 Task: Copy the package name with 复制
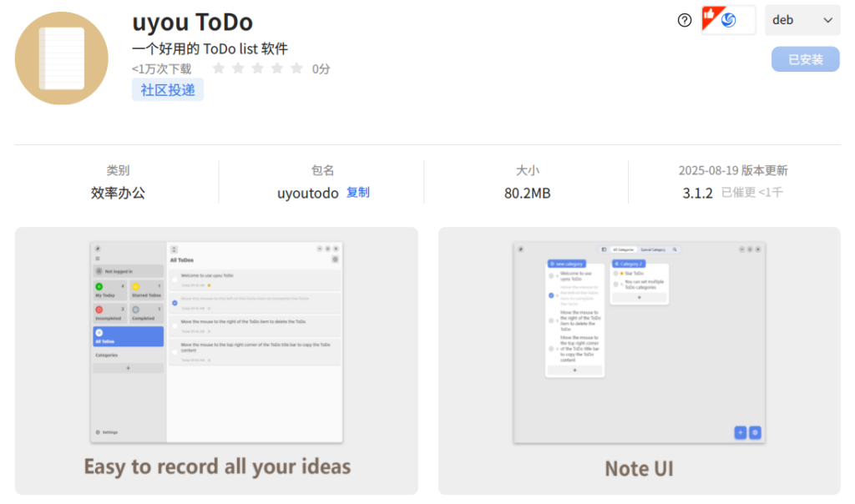358,193
